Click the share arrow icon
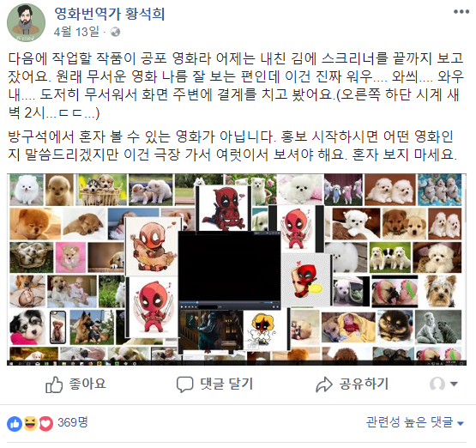Screen dimensions: 476x448 tap(324, 384)
